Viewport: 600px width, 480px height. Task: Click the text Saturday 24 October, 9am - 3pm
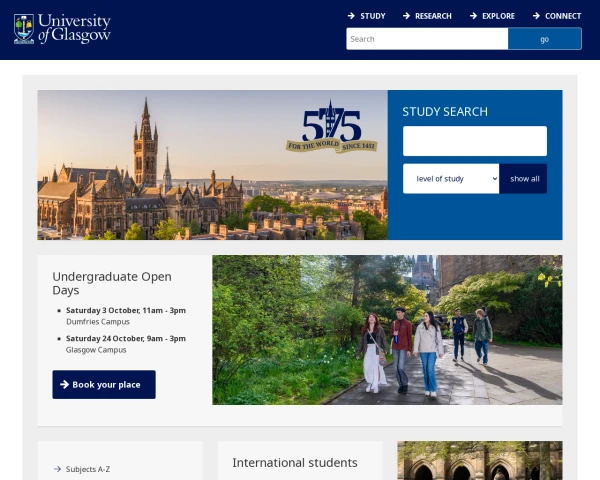(x=126, y=338)
